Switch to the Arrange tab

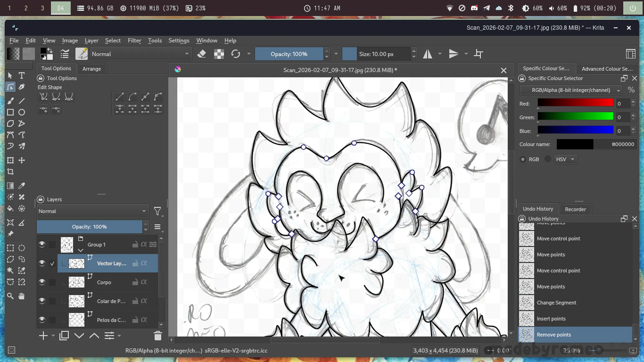[x=91, y=69]
